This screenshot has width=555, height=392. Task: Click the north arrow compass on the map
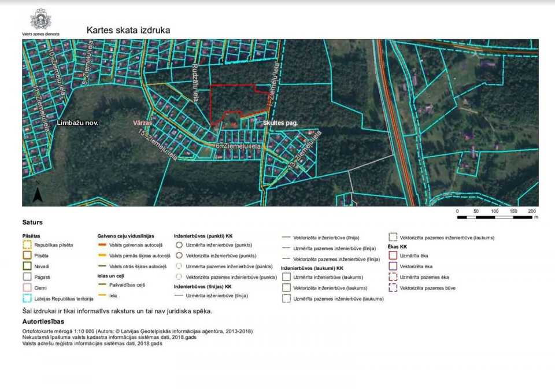pyautogui.click(x=38, y=193)
